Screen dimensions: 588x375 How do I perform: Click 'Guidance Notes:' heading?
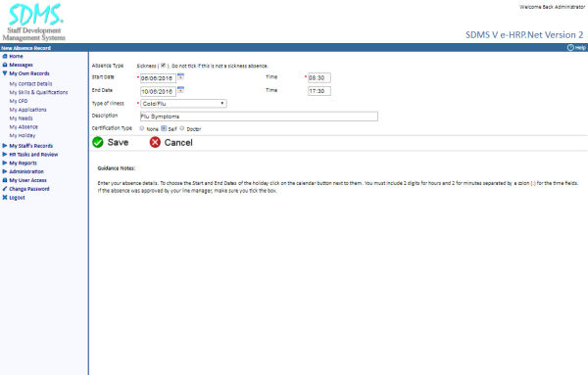(117, 168)
